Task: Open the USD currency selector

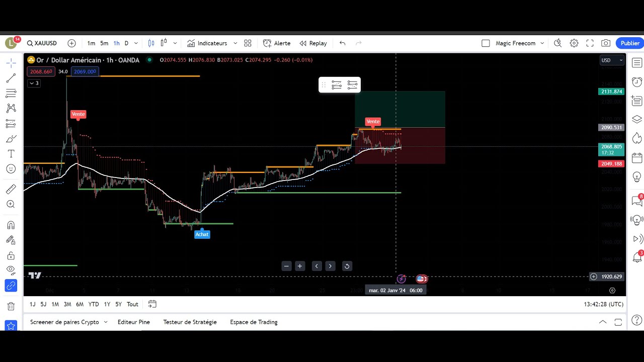Action: [x=612, y=60]
